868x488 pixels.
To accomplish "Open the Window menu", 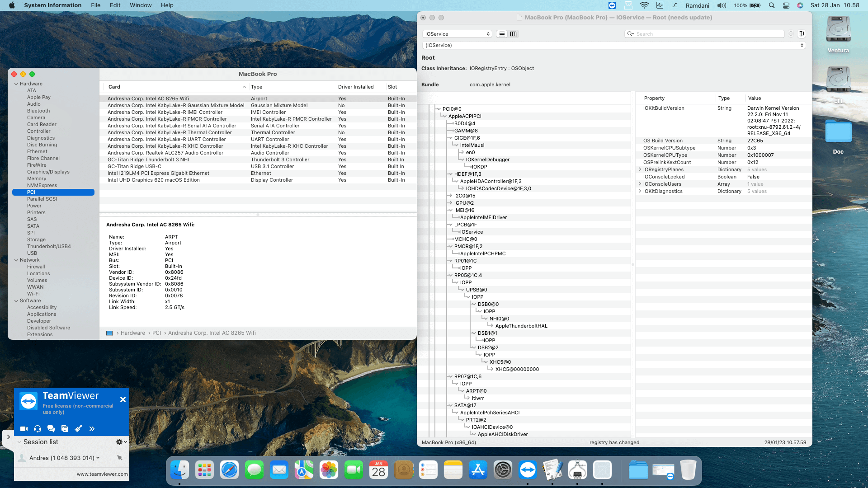I will [x=141, y=5].
